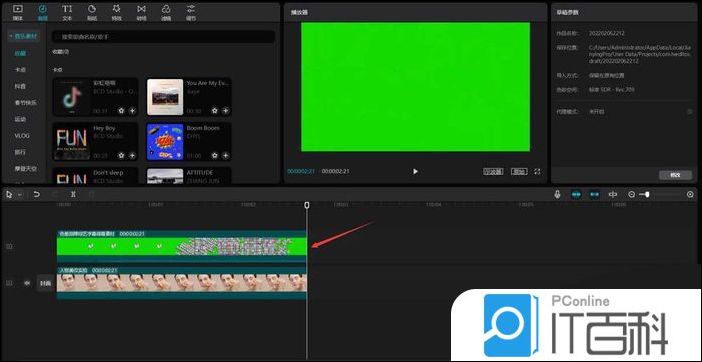Click the 原始 ratio button in player
The height and width of the screenshot is (362, 702).
pos(519,171)
